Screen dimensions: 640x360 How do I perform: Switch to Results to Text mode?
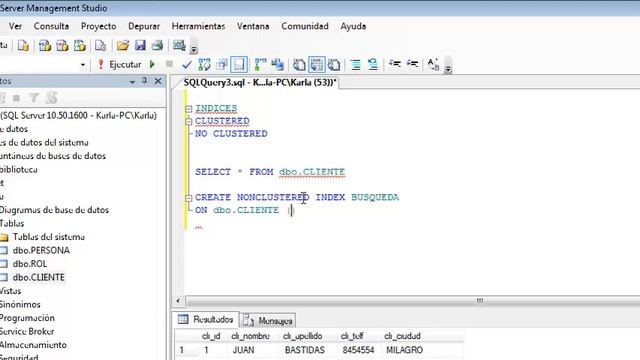tap(299, 64)
